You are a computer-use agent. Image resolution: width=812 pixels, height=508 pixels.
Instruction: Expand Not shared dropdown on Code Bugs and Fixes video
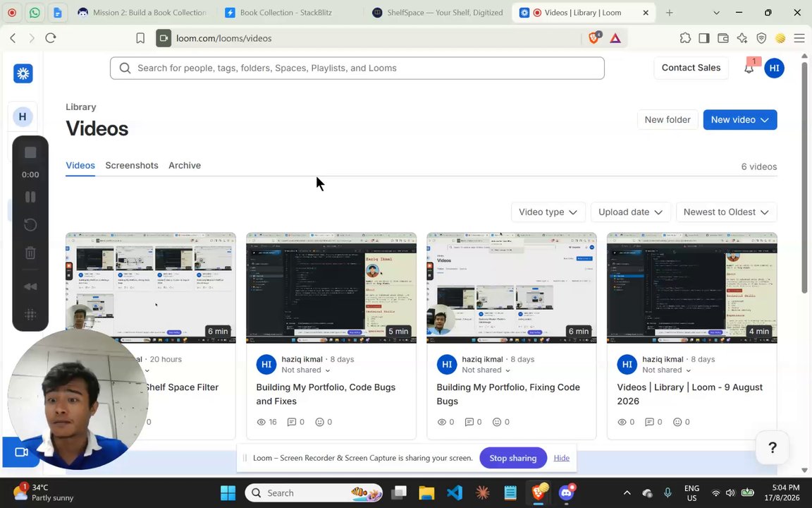click(x=305, y=370)
